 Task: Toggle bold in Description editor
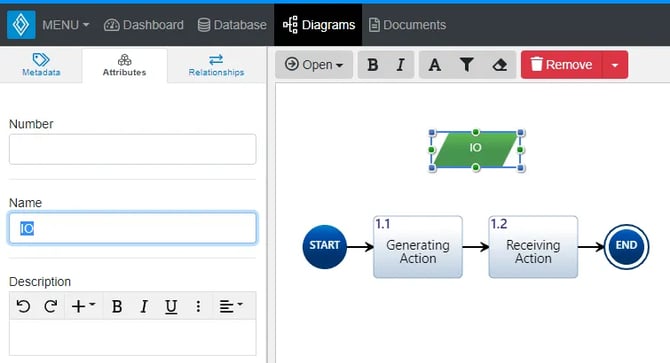(x=117, y=306)
